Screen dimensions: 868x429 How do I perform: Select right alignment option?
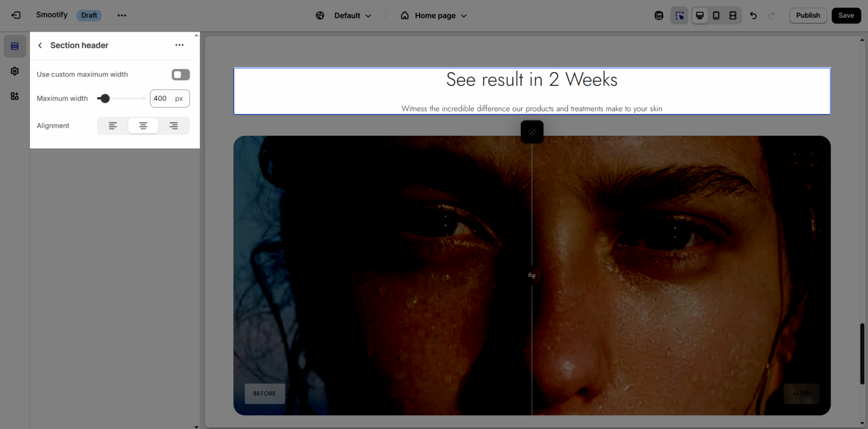coord(174,125)
